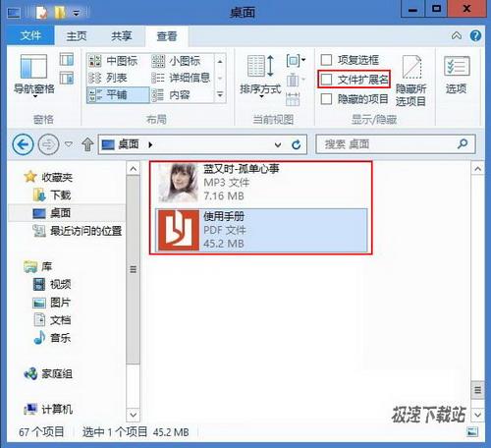Image resolution: width=491 pixels, height=448 pixels.
Task: Select Content (内容) layout
Action: pyautogui.click(x=171, y=95)
